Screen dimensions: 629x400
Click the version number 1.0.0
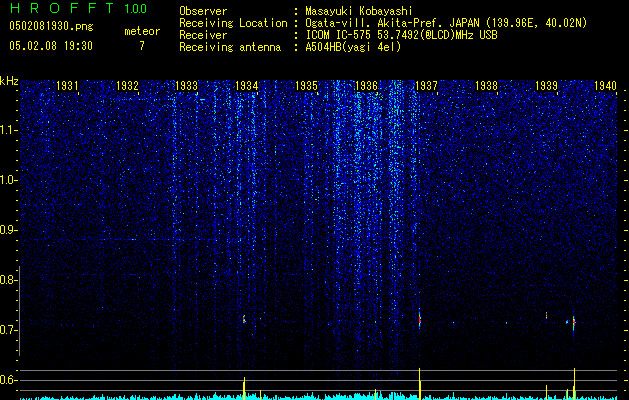click(x=135, y=8)
